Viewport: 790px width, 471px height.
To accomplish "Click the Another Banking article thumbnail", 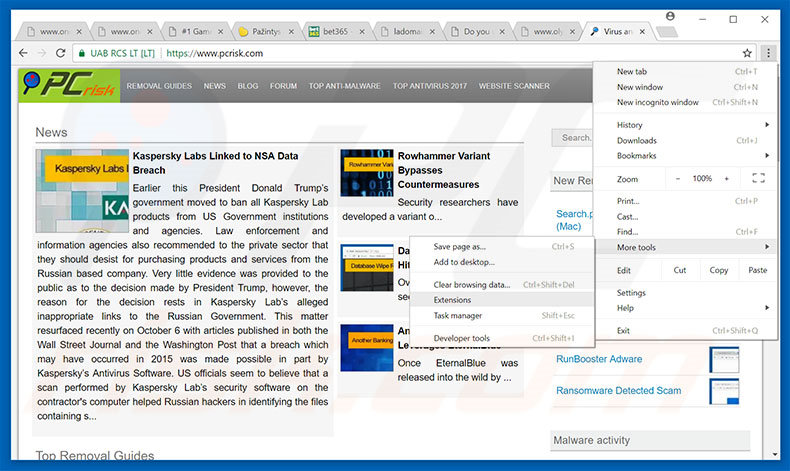I will pos(367,348).
